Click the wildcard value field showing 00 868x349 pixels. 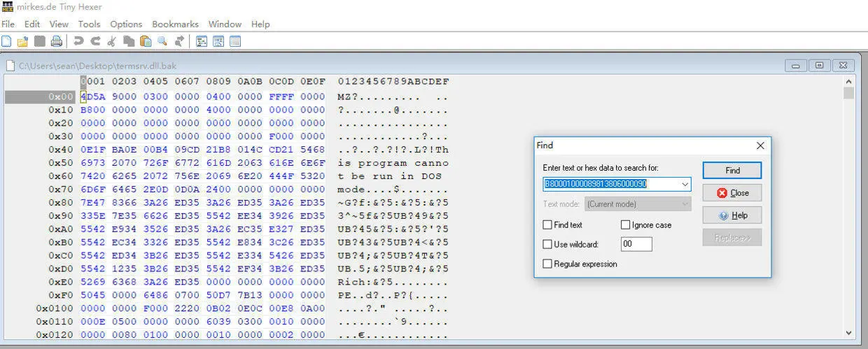click(x=636, y=244)
